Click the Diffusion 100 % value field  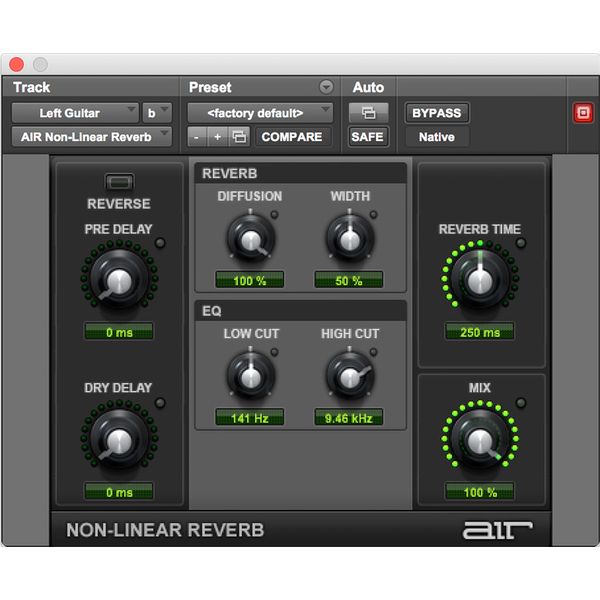(250, 280)
